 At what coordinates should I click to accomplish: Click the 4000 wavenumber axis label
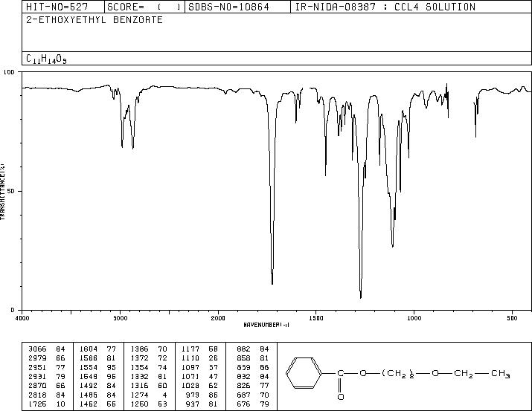tap(22, 318)
